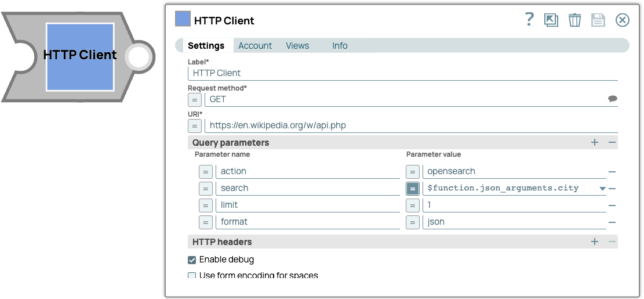Viewport: 644px width, 299px height.
Task: Add a query parameter with the plus icon
Action: pyautogui.click(x=595, y=142)
